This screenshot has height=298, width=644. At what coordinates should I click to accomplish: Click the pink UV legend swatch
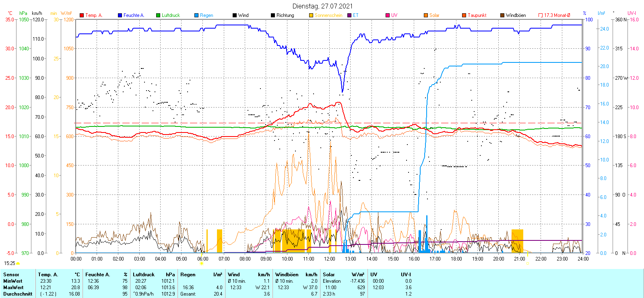(x=388, y=15)
